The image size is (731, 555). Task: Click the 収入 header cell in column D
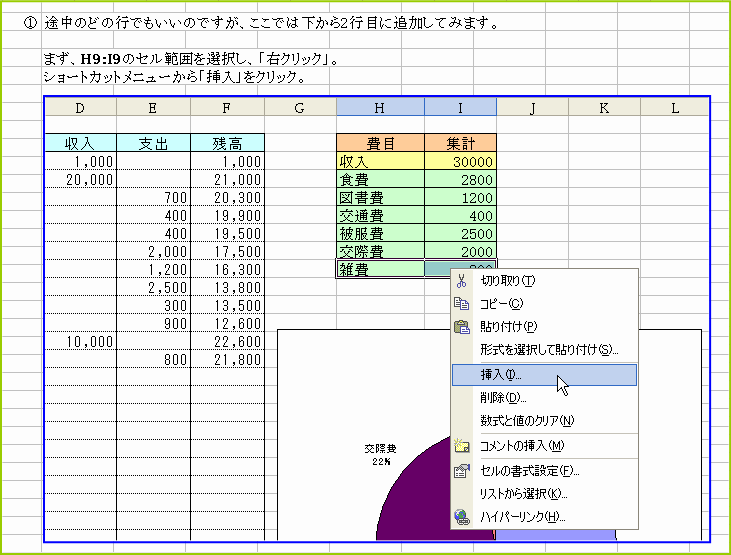click(x=80, y=143)
